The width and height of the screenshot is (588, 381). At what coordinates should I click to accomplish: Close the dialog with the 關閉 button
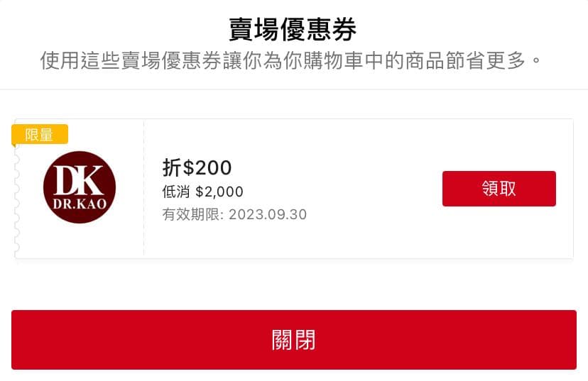coord(294,340)
